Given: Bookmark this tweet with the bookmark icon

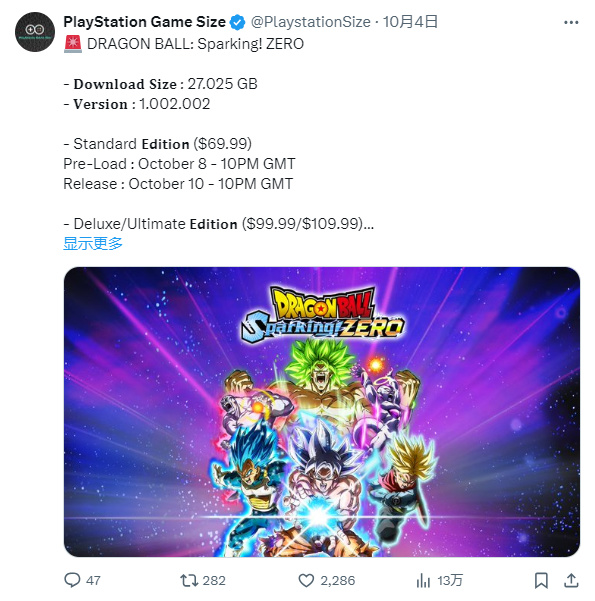Looking at the screenshot, I should pyautogui.click(x=541, y=580).
